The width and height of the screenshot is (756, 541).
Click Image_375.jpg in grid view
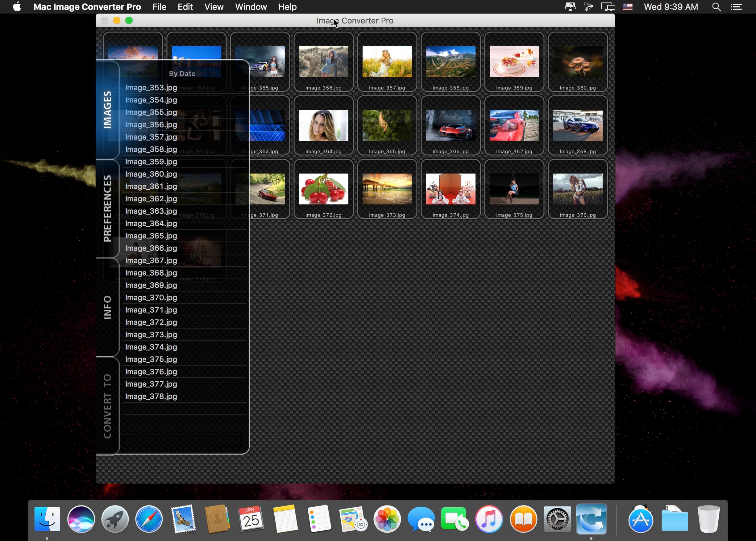point(514,188)
